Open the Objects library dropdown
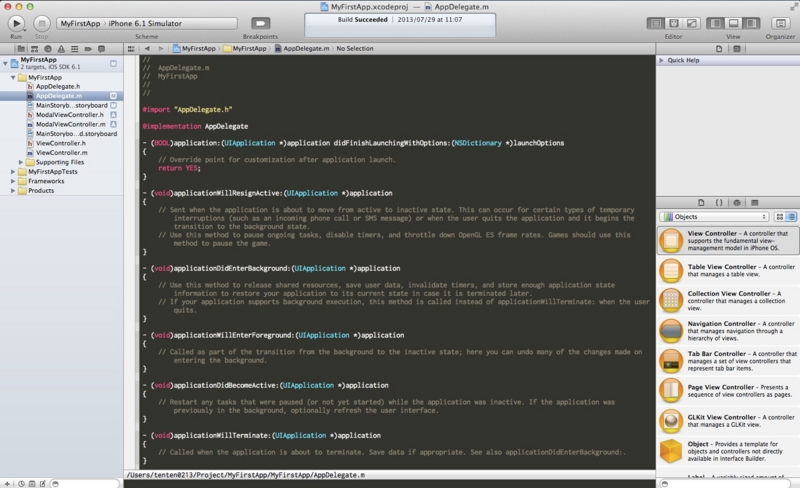Image resolution: width=800 pixels, height=488 pixels. pyautogui.click(x=714, y=217)
